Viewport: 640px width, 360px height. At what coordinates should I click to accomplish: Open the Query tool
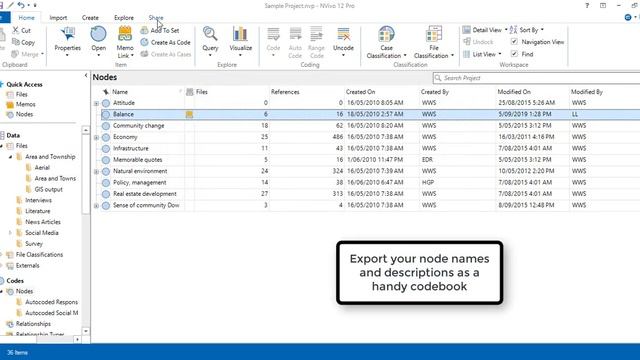click(x=210, y=41)
